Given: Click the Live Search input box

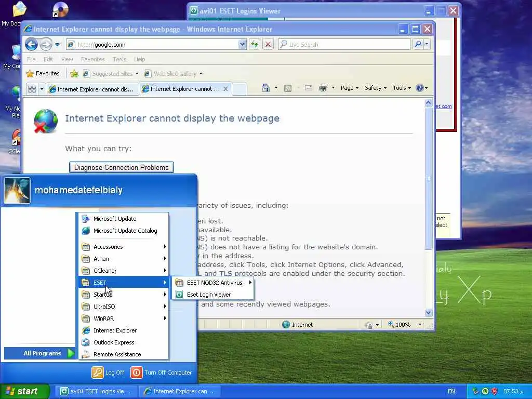Looking at the screenshot, I should 344,44.
